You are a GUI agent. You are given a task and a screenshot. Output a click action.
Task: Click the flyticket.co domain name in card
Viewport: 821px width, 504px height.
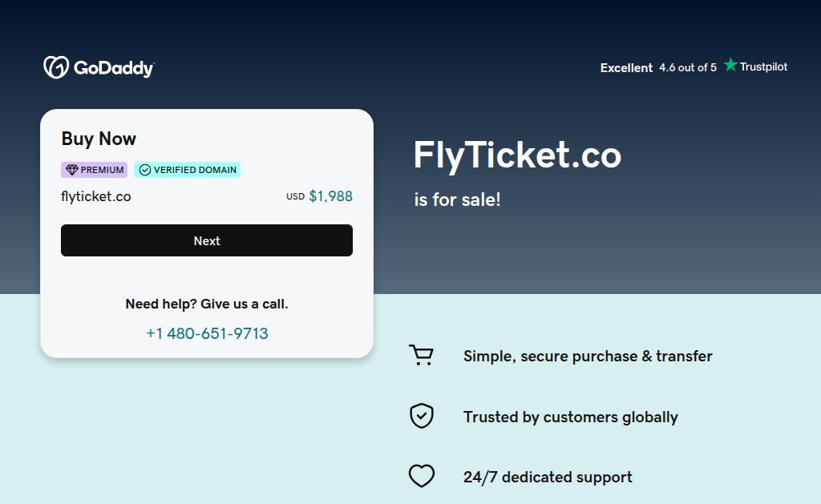pos(96,196)
